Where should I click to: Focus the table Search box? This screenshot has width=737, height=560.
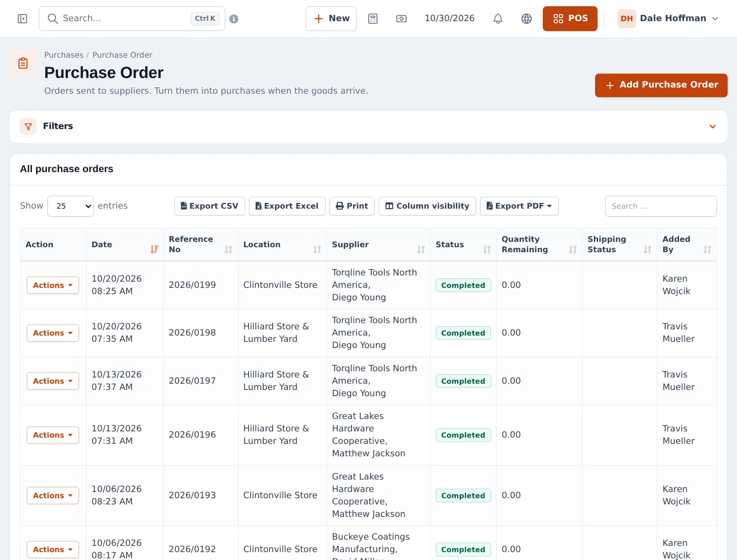[661, 206]
